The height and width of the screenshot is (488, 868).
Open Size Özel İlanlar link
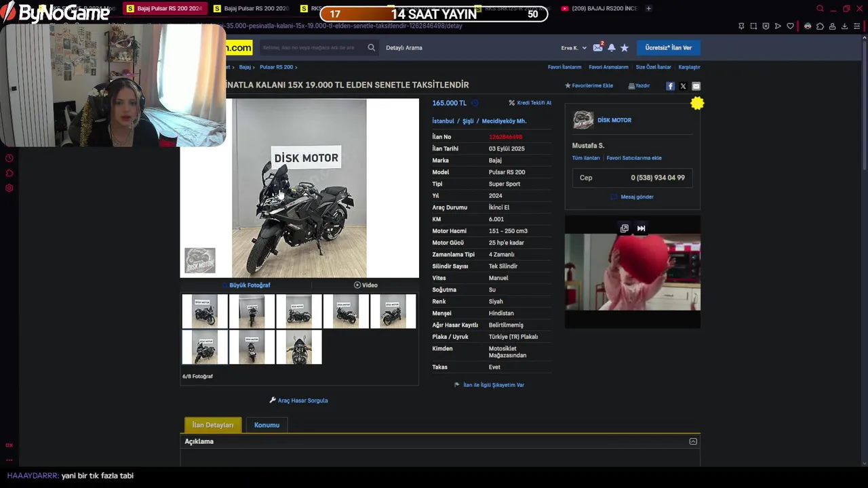point(653,67)
